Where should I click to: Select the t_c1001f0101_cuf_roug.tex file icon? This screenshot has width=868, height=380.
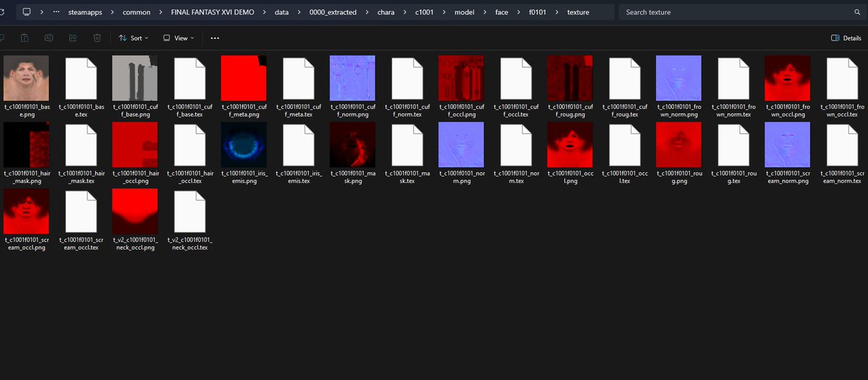624,78
